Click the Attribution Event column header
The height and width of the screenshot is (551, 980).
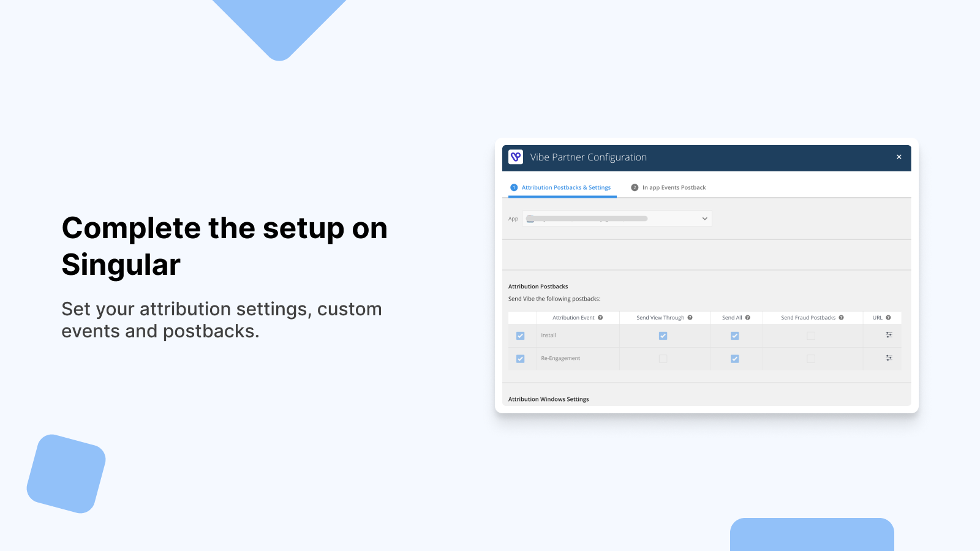pyautogui.click(x=573, y=318)
